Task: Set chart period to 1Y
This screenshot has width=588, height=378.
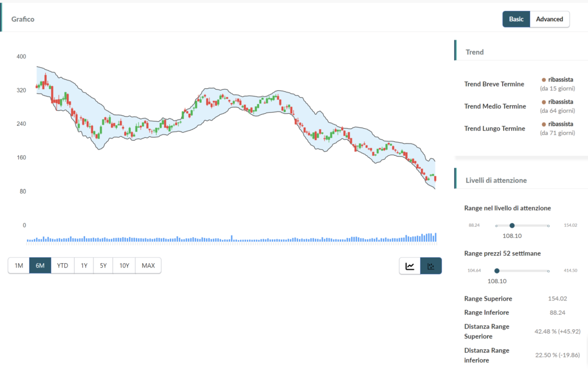Action: 84,265
